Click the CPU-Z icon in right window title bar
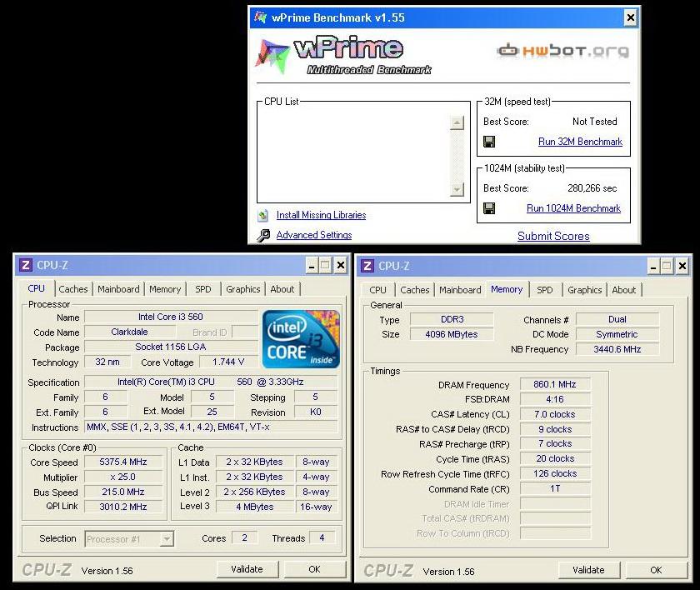This screenshot has height=590, width=700. tap(367, 266)
